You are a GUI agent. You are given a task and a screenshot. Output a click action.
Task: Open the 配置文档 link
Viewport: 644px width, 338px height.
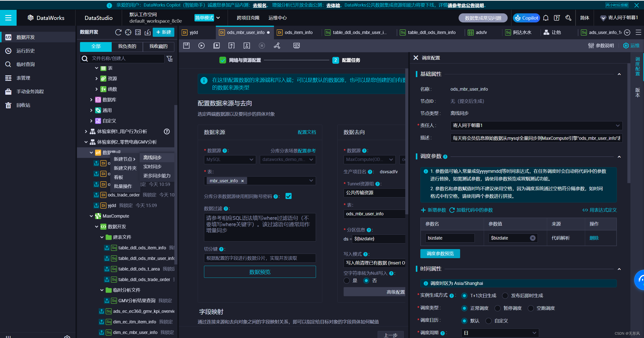pyautogui.click(x=307, y=132)
